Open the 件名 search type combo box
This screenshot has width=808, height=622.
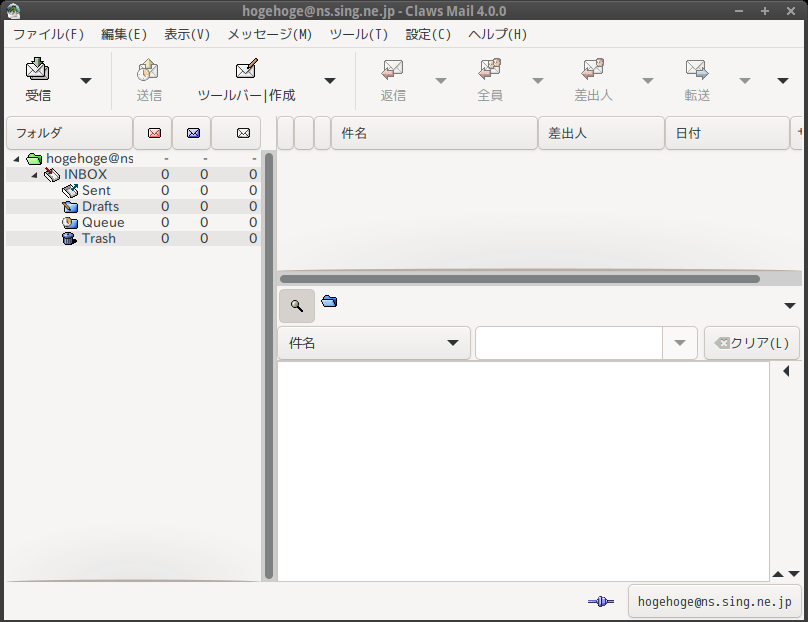374,343
